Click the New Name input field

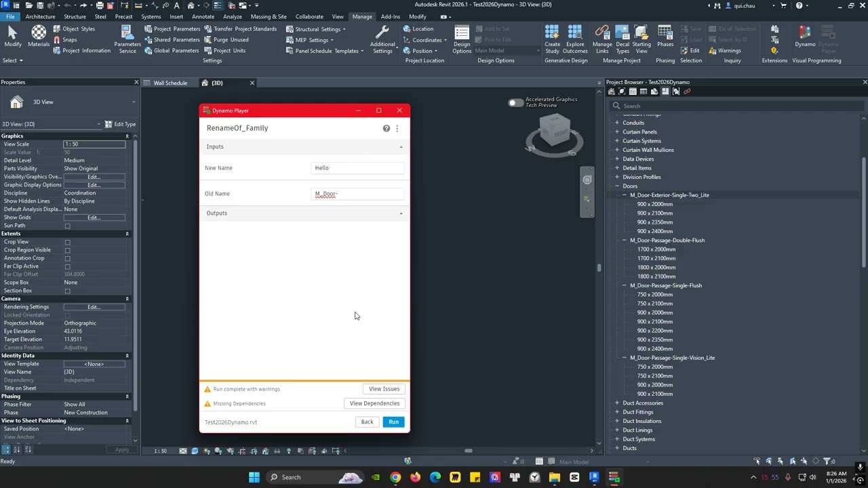[358, 168]
